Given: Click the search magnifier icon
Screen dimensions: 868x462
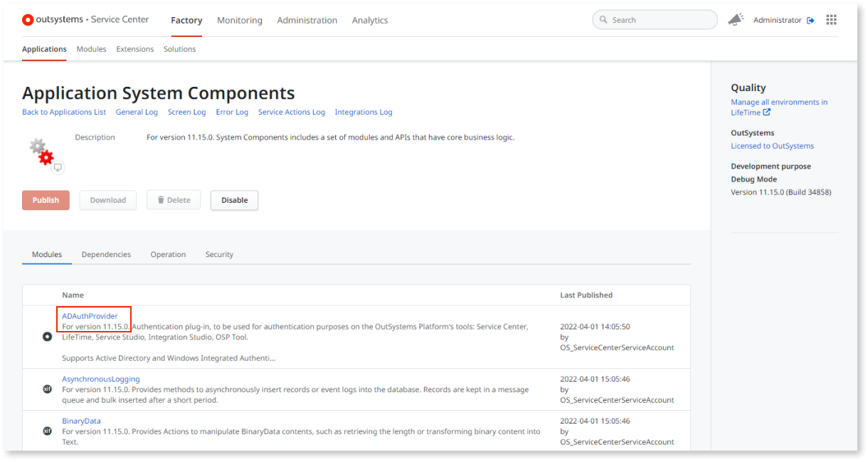Looking at the screenshot, I should (603, 20).
